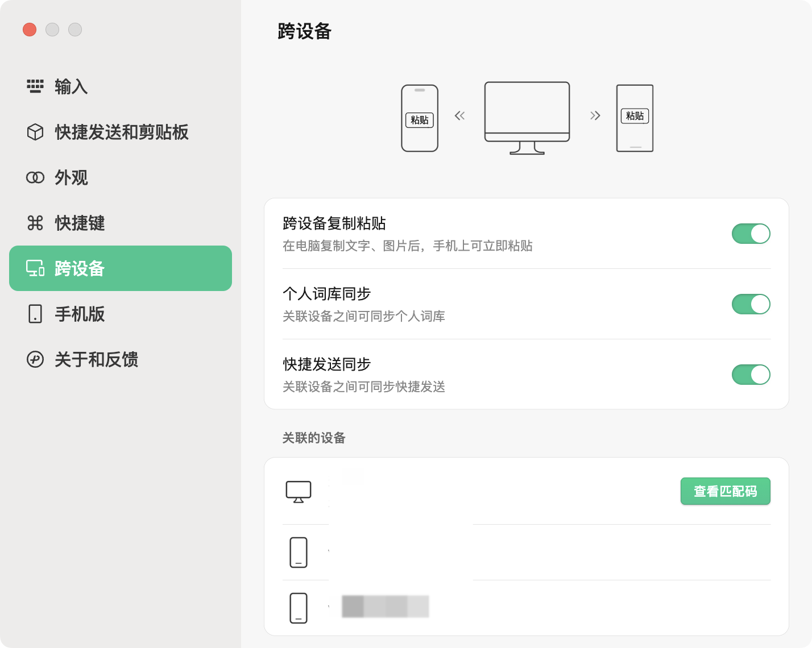
Task: Click the overlapping circles icon beside 外观
Action: tap(35, 177)
